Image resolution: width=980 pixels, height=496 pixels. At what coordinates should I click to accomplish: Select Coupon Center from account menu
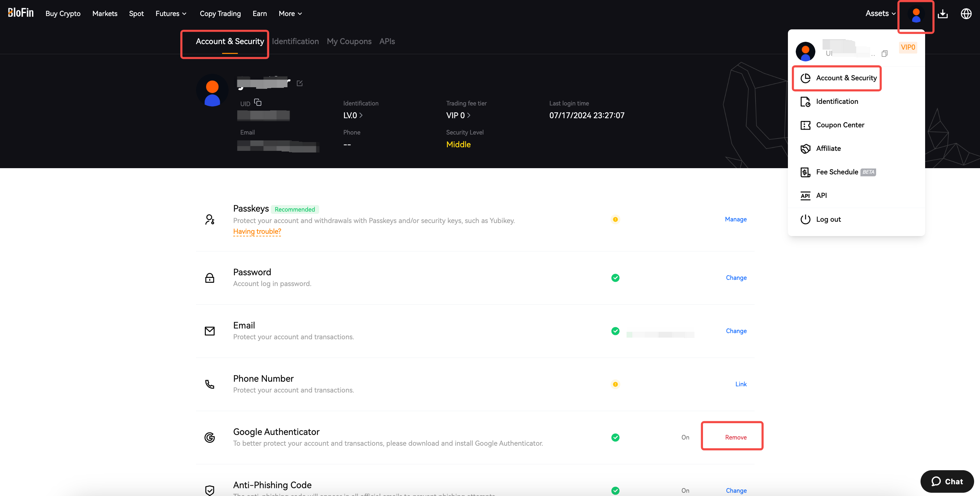pyautogui.click(x=841, y=125)
